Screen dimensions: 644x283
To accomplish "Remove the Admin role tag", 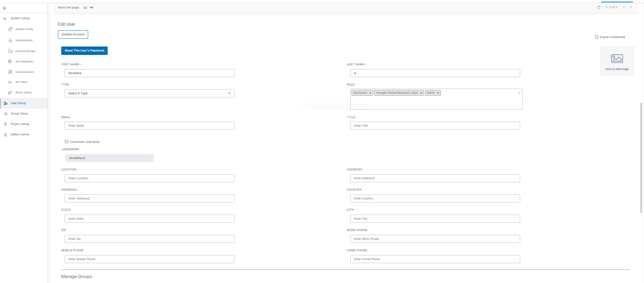I will tap(438, 93).
